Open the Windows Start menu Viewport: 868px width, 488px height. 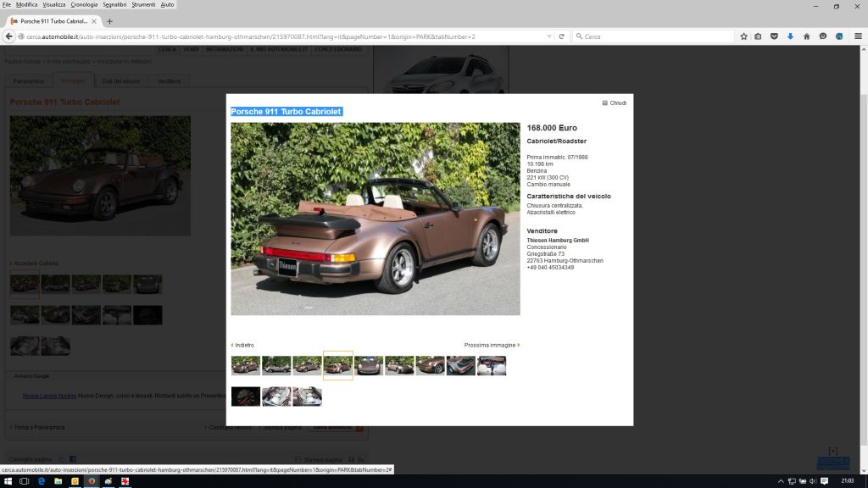[x=8, y=481]
